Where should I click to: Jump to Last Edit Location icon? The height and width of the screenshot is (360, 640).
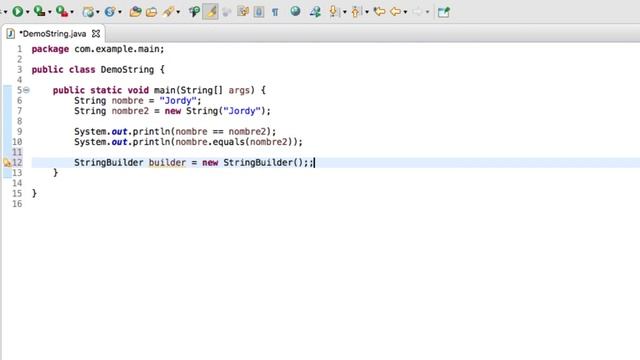tap(379, 11)
